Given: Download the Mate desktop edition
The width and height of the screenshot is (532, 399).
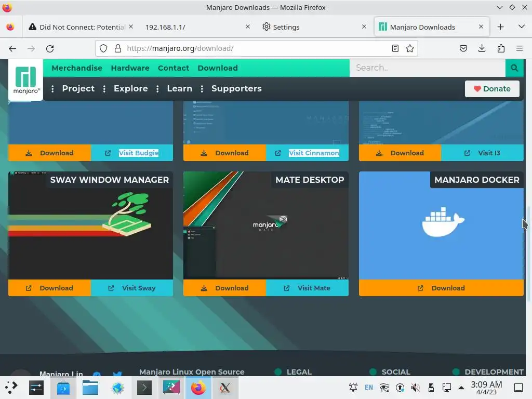Looking at the screenshot, I should [224, 288].
